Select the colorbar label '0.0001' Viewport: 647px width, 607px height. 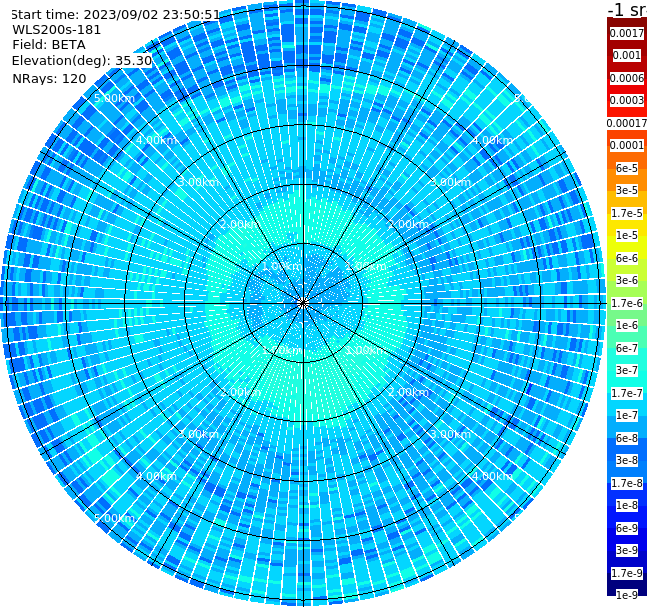click(627, 145)
